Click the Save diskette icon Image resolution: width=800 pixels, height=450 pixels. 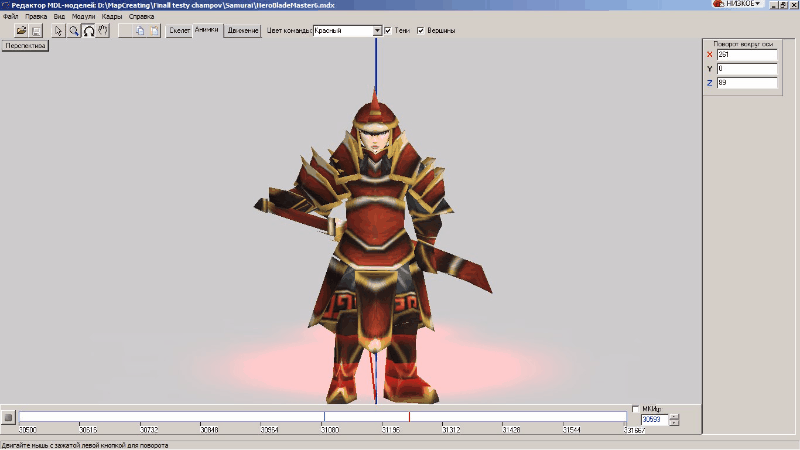36,31
